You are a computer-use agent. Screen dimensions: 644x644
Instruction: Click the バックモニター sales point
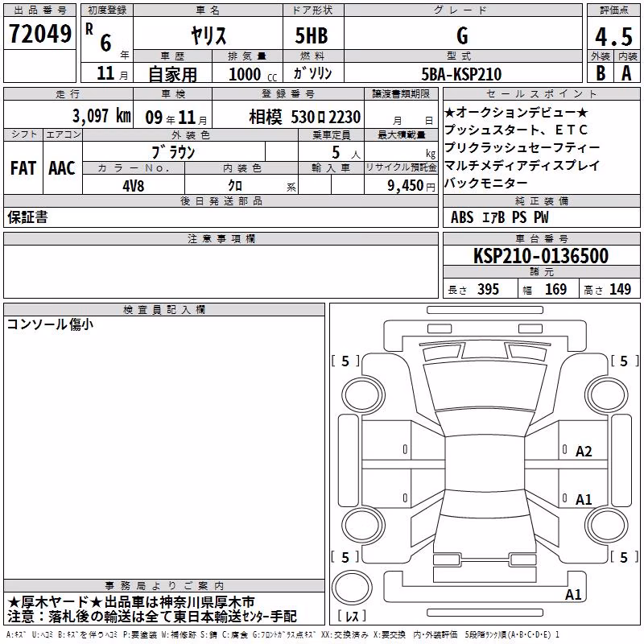click(486, 183)
